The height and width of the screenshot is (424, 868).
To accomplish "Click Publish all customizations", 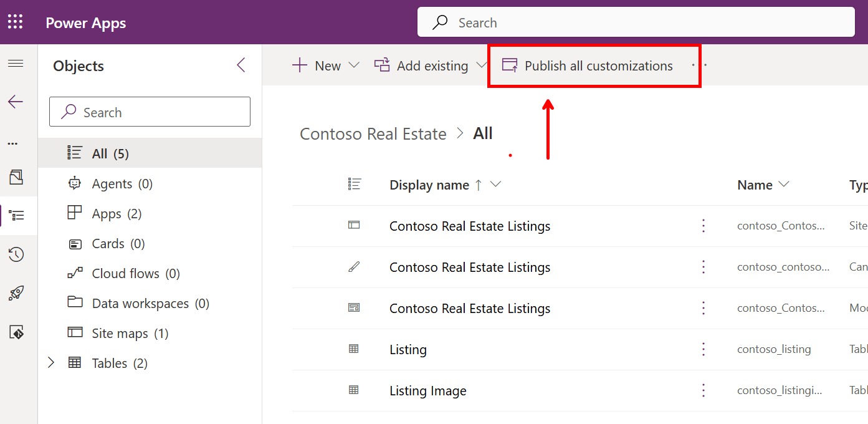I will coord(598,65).
